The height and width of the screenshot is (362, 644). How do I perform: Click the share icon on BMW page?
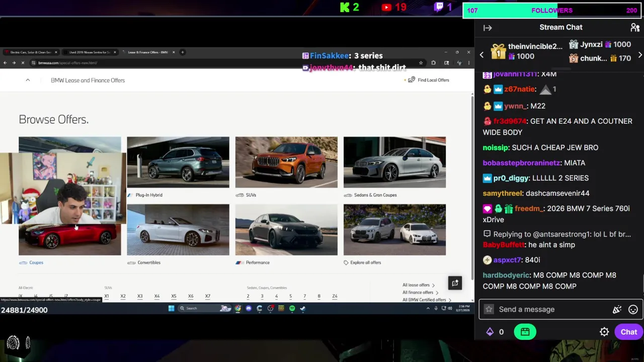[x=455, y=283]
